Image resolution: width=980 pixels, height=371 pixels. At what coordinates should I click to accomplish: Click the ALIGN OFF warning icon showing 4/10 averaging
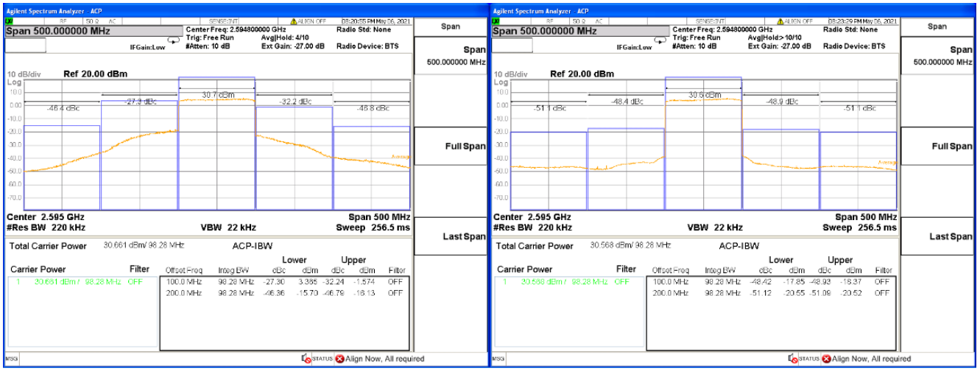pos(295,21)
